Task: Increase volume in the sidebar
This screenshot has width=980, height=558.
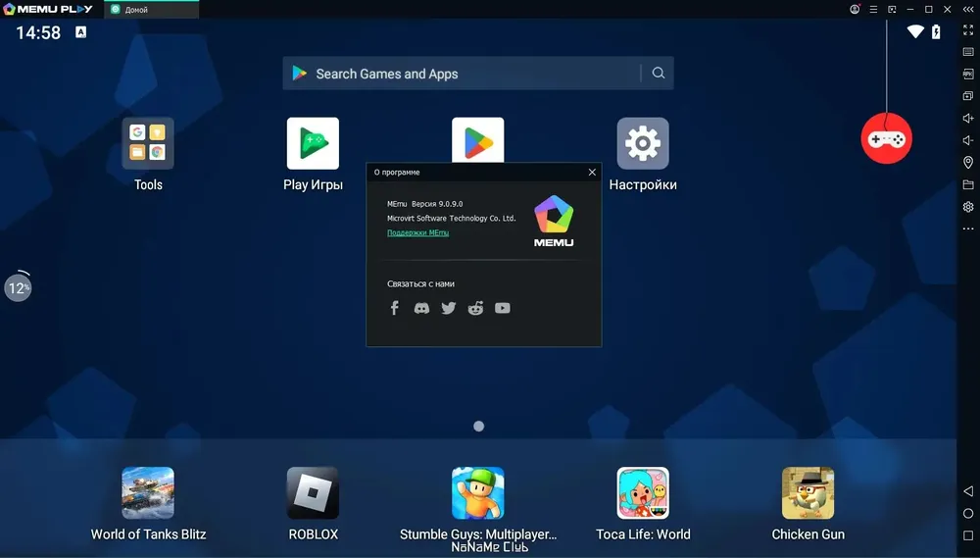Action: (968, 119)
